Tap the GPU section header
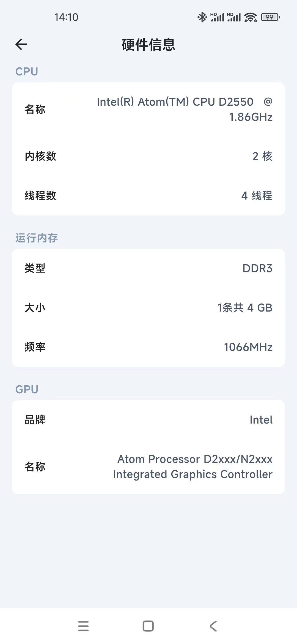 (27, 389)
